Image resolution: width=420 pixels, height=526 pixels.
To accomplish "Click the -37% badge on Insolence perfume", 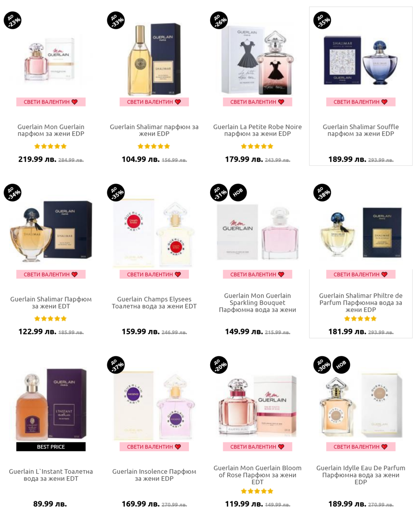I will point(116,365).
